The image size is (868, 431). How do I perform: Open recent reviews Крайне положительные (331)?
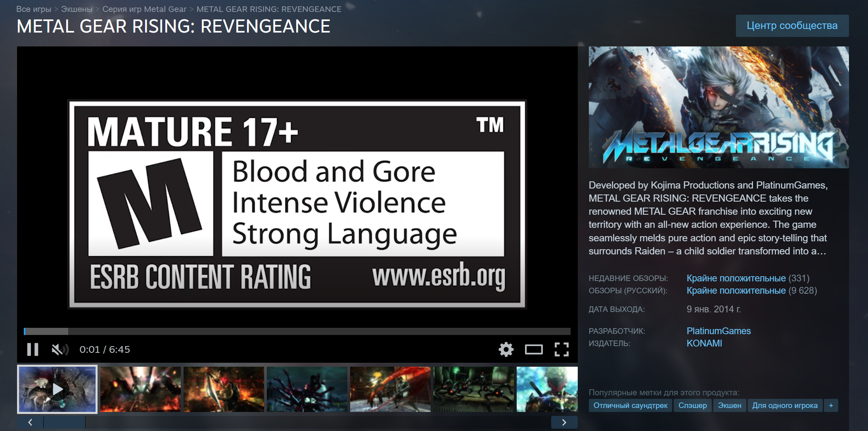click(736, 278)
